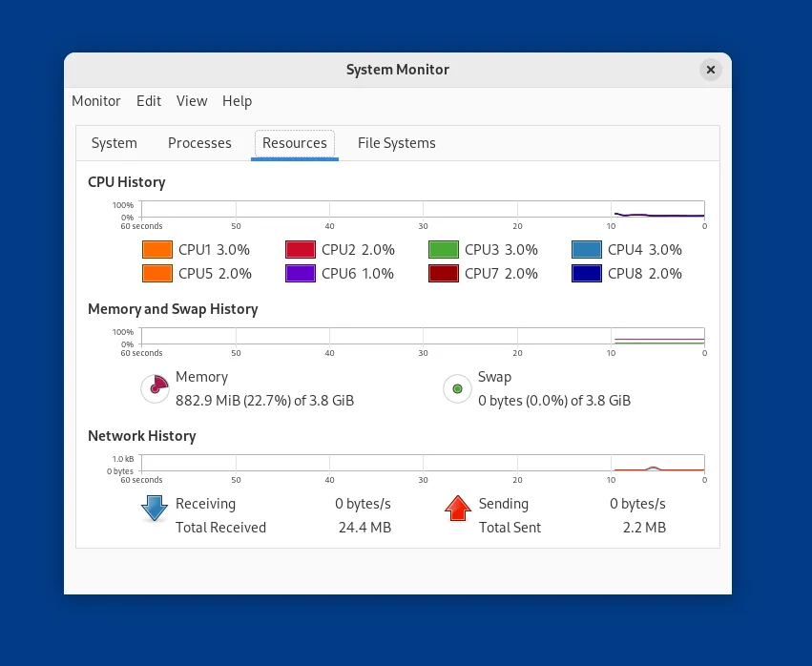Image resolution: width=812 pixels, height=666 pixels.
Task: Select the Resources tab
Action: (294, 143)
